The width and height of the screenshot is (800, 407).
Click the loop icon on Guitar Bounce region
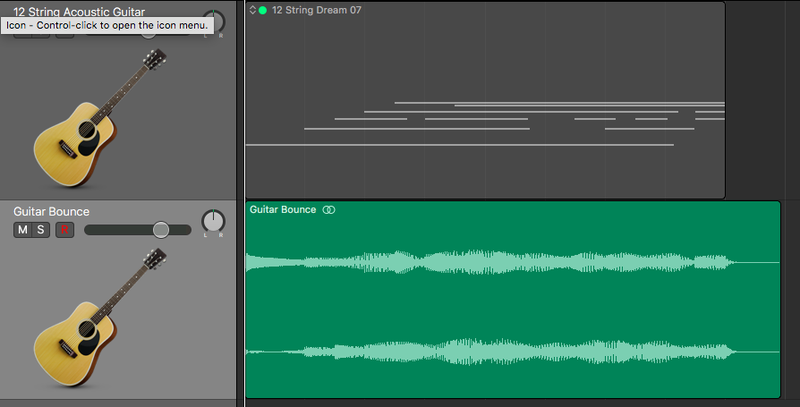tap(329, 210)
